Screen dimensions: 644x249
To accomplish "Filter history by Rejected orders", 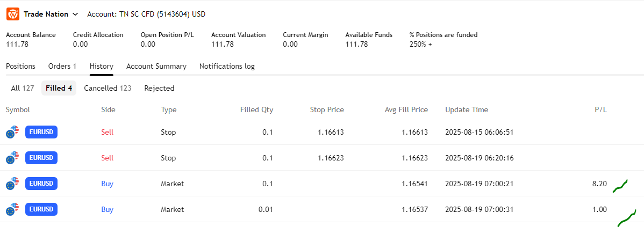I will pos(159,88).
